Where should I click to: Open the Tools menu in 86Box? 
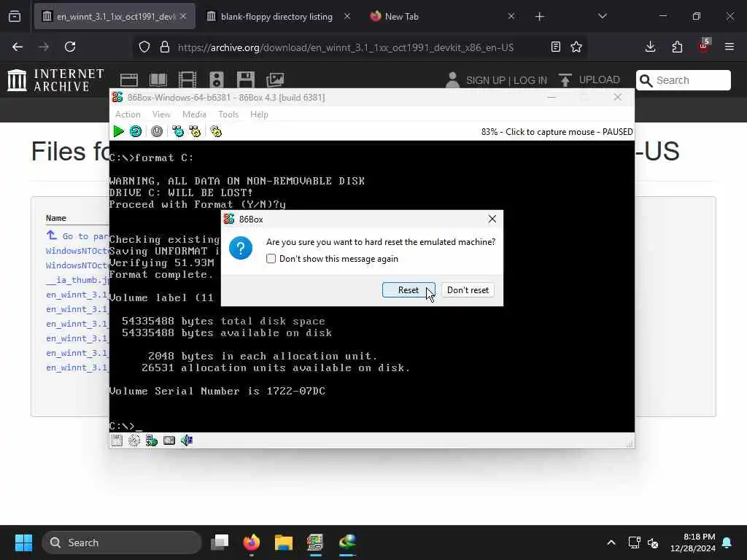(228, 114)
